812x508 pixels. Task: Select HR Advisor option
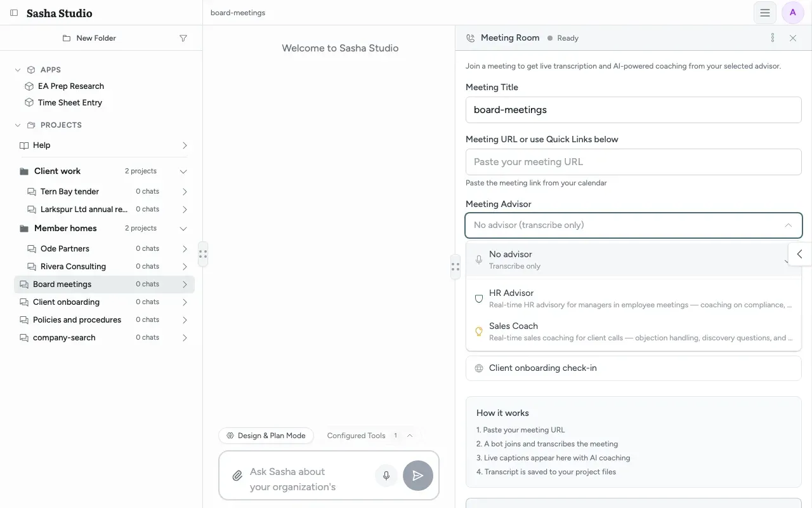click(x=634, y=298)
